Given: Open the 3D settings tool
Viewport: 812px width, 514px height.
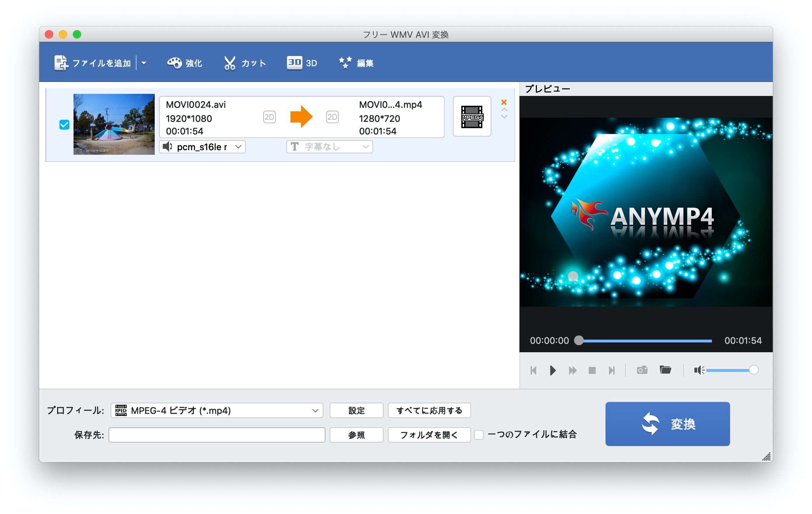Looking at the screenshot, I should click(294, 63).
